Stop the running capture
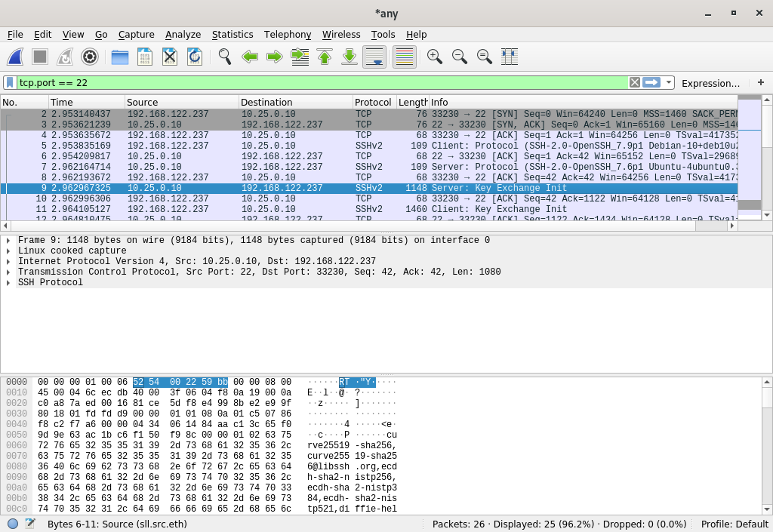The width and height of the screenshot is (773, 532). pyautogui.click(x=39, y=57)
